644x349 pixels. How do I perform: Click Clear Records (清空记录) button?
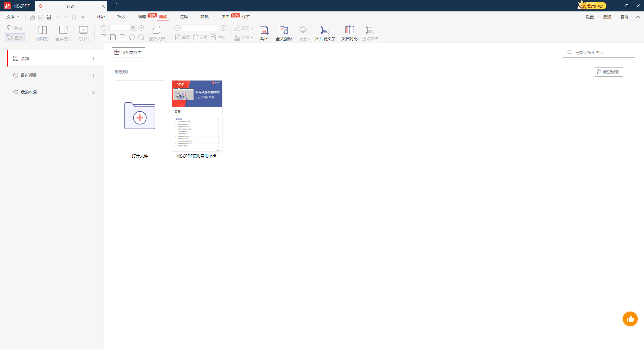[x=609, y=72]
